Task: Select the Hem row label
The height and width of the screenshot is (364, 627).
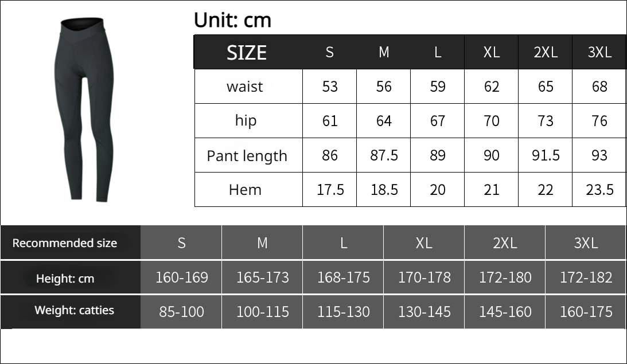Action: coord(245,190)
